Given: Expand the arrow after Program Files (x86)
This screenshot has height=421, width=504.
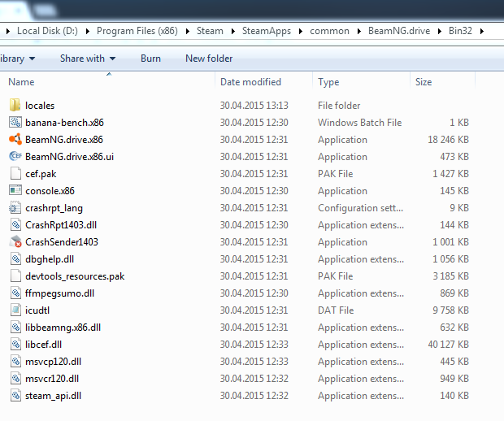Looking at the screenshot, I should [188, 31].
